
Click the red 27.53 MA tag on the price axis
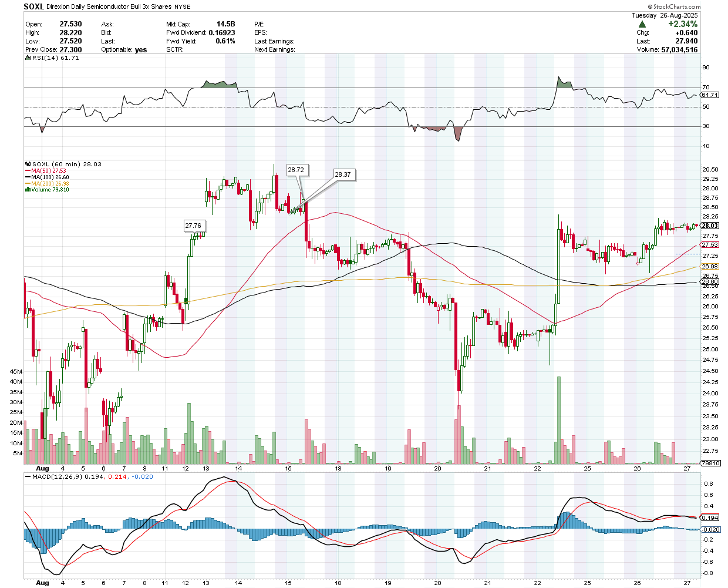tap(710, 245)
